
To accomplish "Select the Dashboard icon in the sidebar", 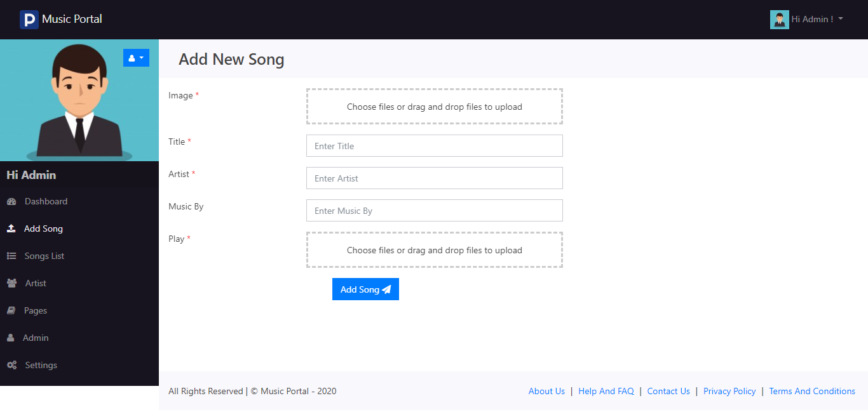I will tap(10, 201).
